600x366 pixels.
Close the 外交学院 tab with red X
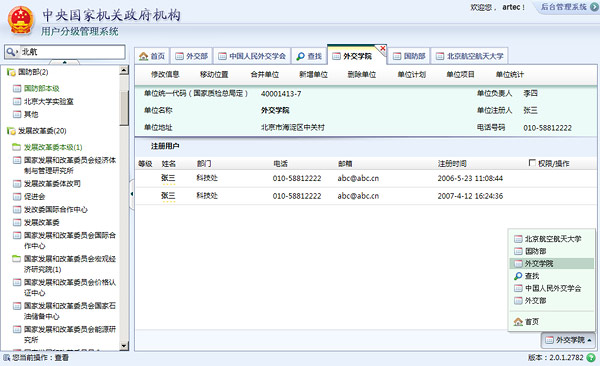pyautogui.click(x=382, y=48)
